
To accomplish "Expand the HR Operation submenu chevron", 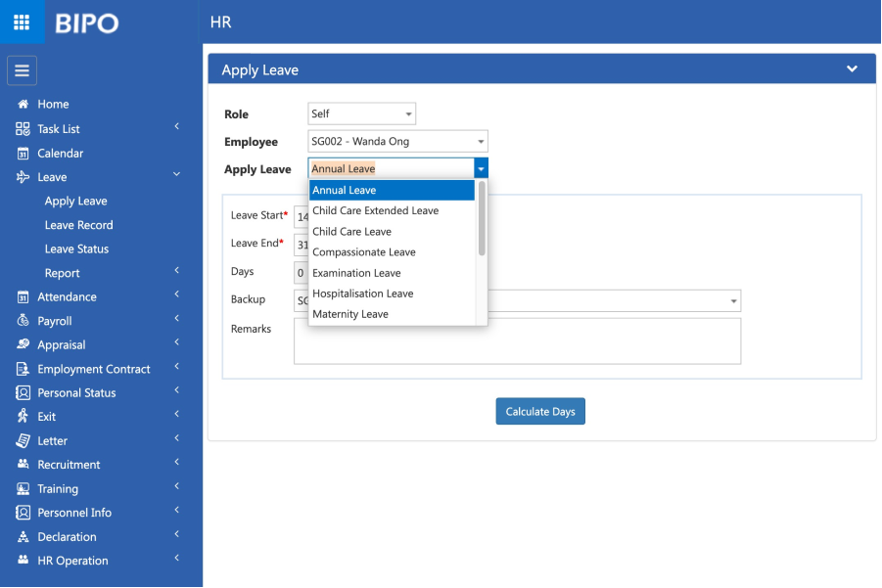I will coord(176,558).
